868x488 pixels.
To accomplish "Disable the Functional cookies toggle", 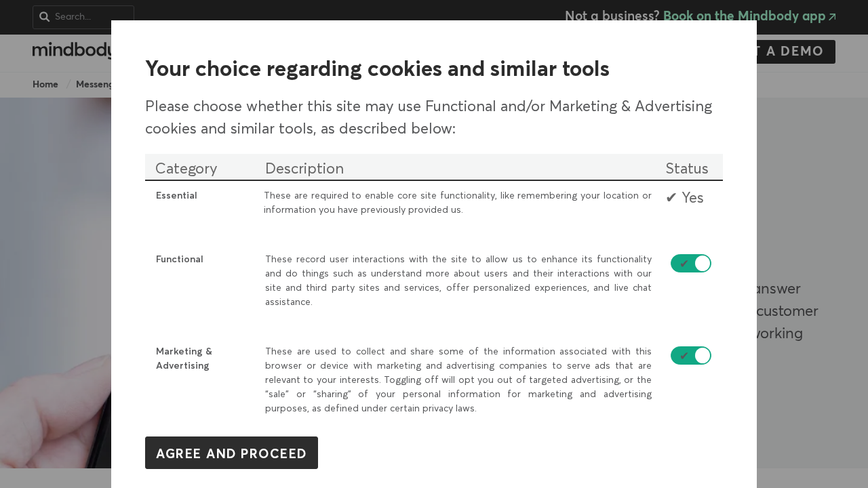I will (x=690, y=264).
